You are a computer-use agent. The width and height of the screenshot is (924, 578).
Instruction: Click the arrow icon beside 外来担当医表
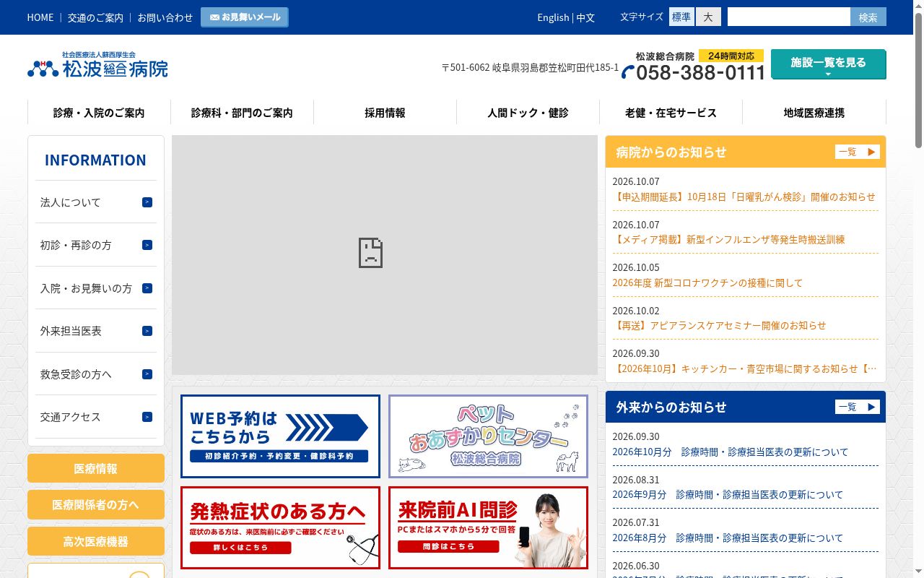point(147,331)
